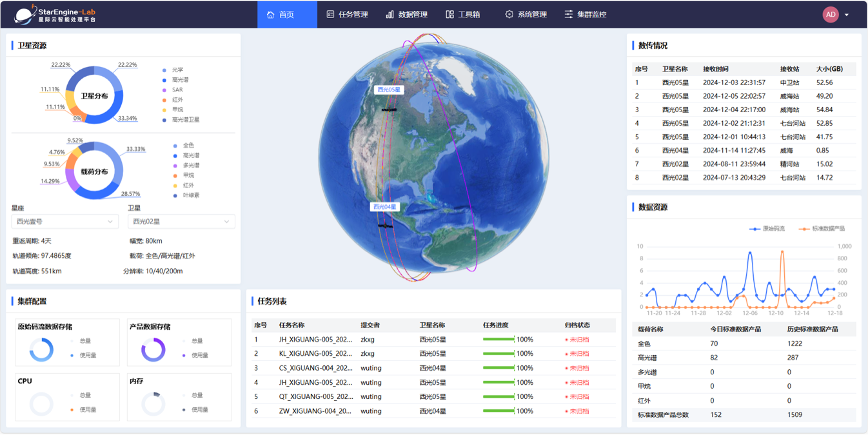Toggle the 叶绿素 legend item
The height and width of the screenshot is (435, 868).
(x=186, y=195)
